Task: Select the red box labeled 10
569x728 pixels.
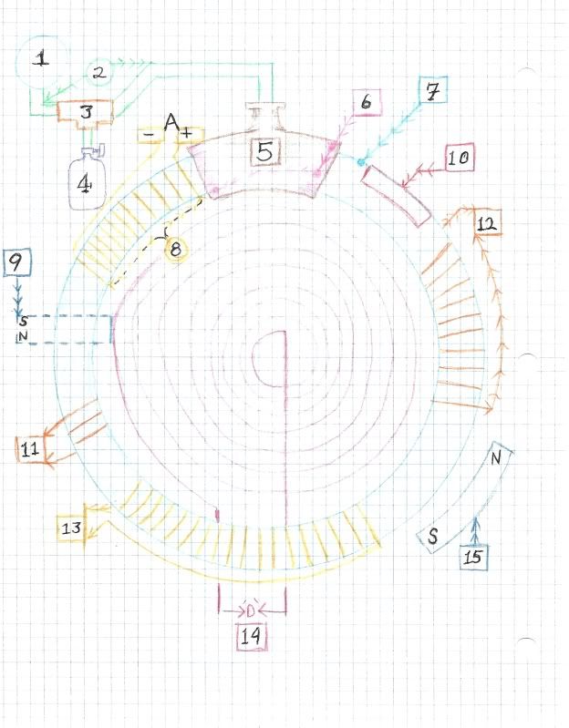Action: coord(461,158)
